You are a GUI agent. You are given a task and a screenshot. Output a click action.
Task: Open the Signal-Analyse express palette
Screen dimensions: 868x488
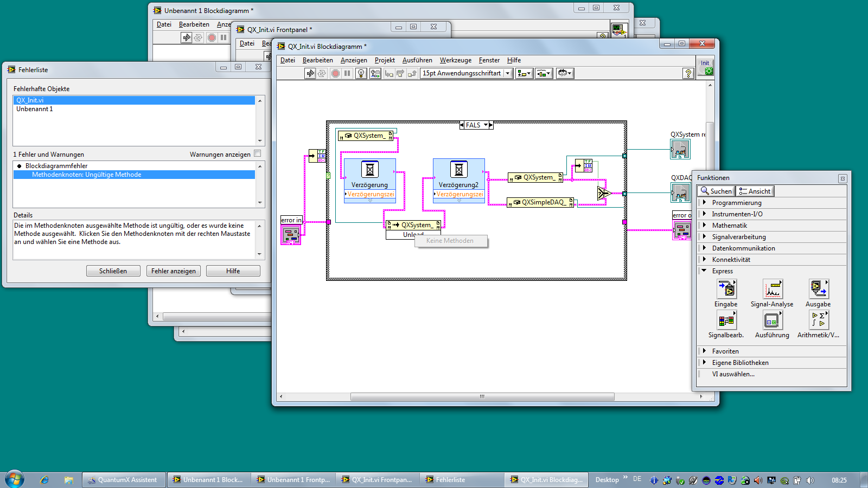(x=772, y=290)
